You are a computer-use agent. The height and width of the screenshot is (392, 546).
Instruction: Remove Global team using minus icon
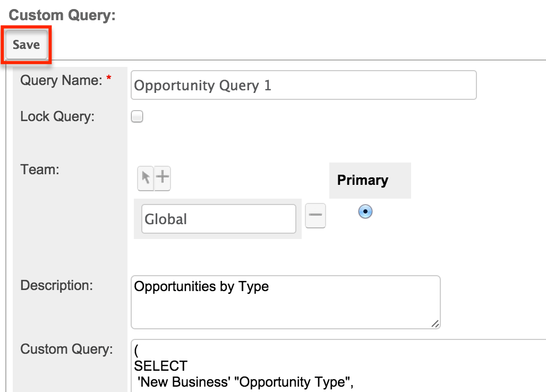coord(315,215)
